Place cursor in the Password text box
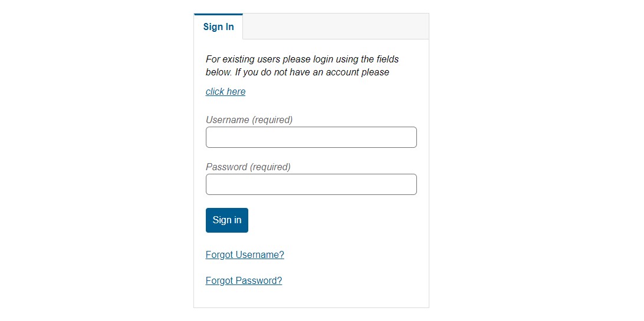The width and height of the screenshot is (644, 321). coord(311,184)
